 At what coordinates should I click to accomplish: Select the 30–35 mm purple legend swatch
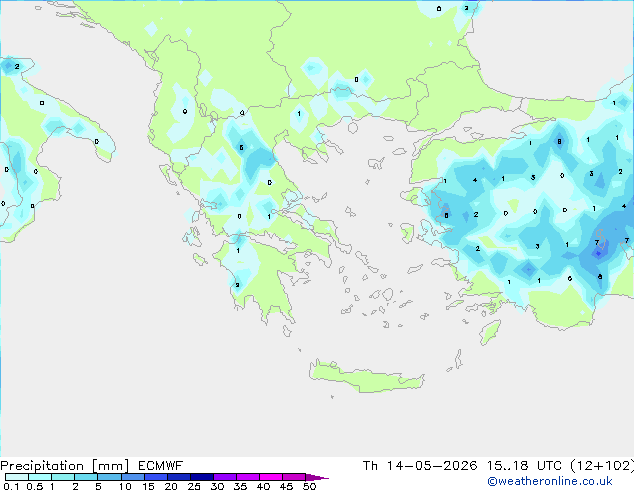[225, 477]
